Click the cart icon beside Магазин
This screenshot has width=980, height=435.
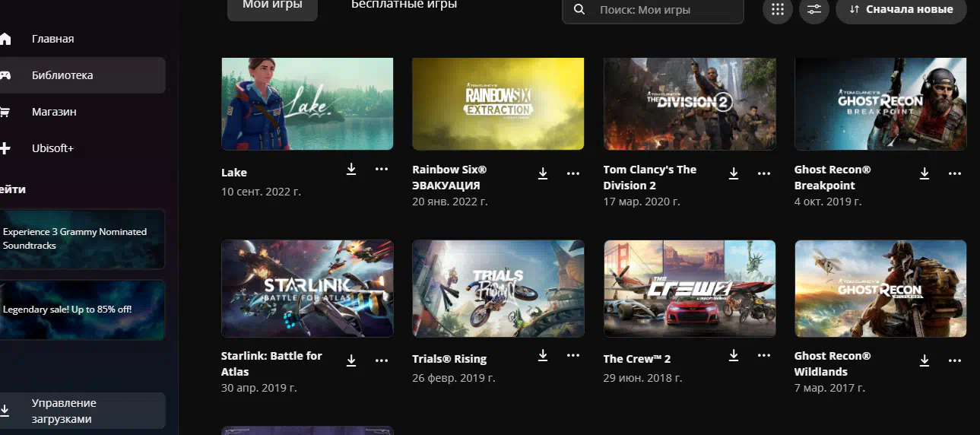coord(5,112)
